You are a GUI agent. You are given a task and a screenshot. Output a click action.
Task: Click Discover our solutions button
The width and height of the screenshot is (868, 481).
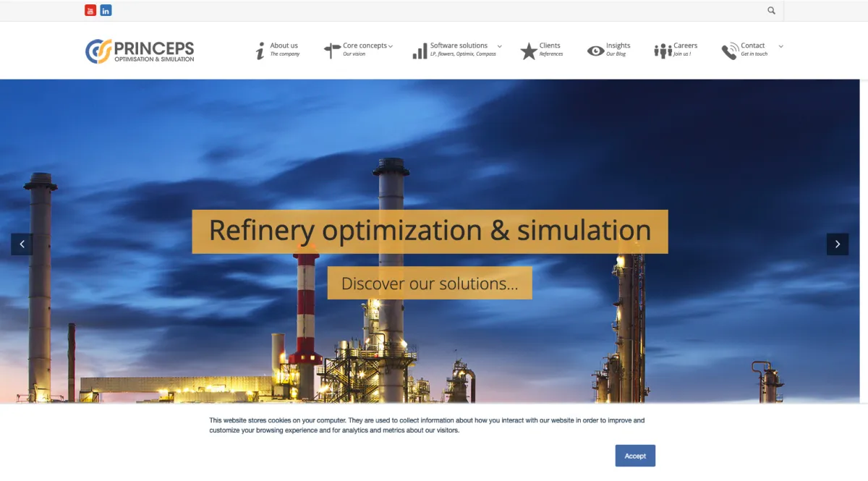(430, 283)
